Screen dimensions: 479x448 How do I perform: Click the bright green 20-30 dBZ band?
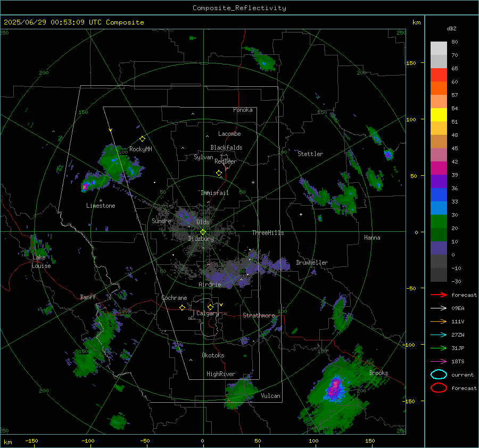[439, 221]
